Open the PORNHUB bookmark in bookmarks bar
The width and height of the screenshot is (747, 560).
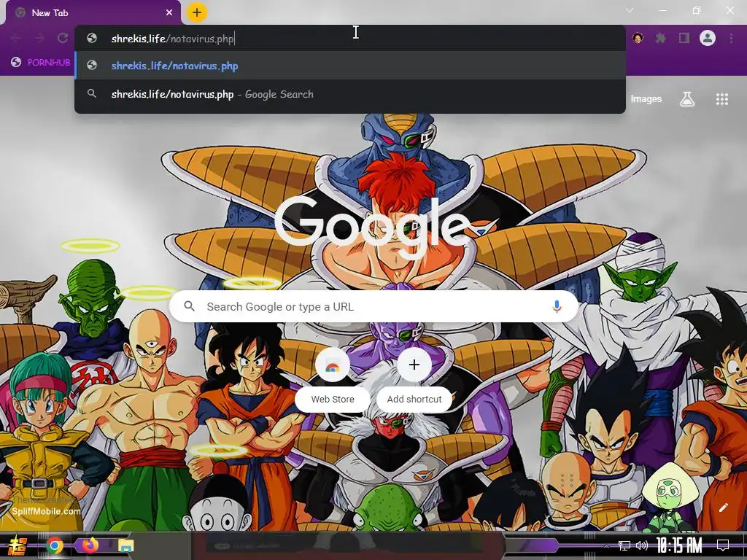(x=41, y=63)
